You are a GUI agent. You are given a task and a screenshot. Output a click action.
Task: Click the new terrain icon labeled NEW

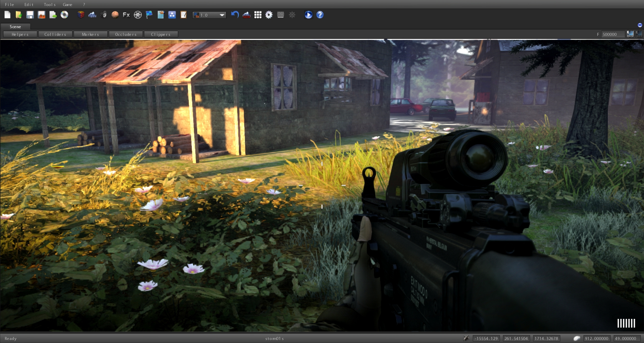pos(247,15)
